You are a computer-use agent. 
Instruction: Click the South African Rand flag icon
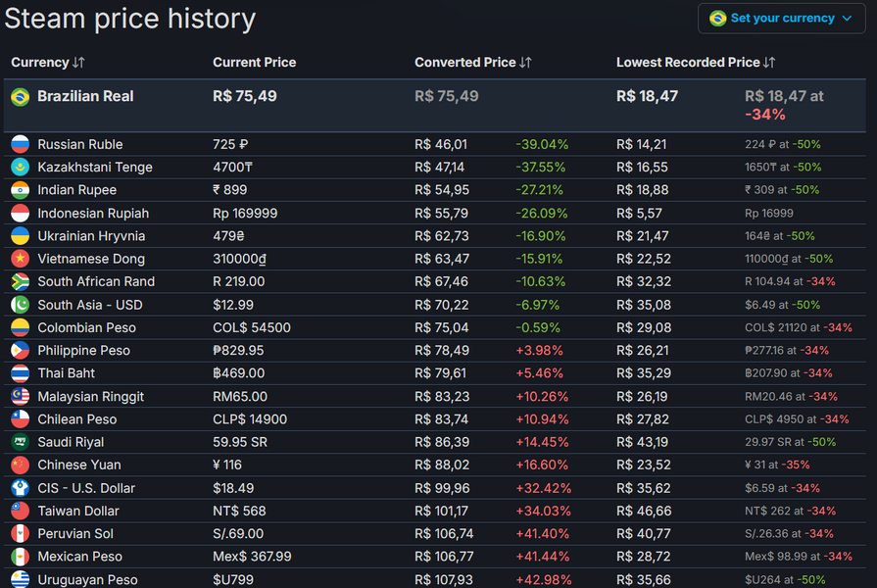(x=20, y=281)
